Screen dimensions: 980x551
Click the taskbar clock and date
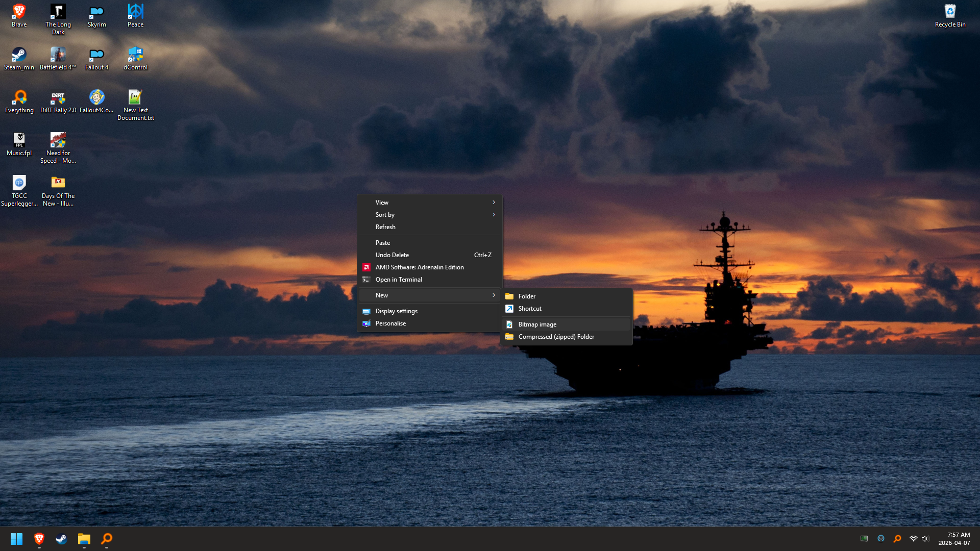pos(954,539)
